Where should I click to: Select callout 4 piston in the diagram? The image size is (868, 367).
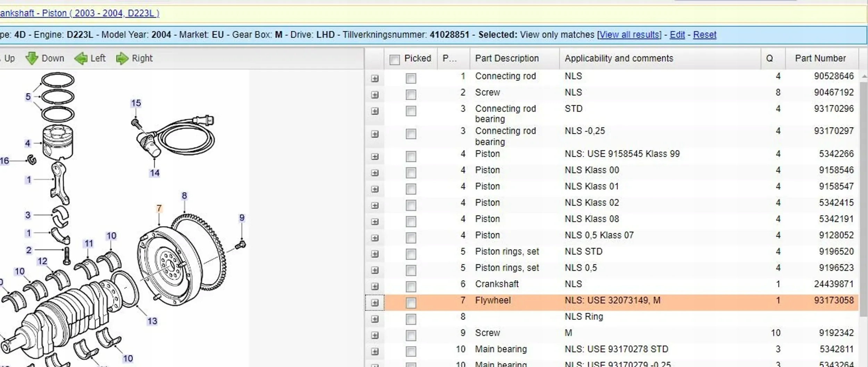coord(27,143)
